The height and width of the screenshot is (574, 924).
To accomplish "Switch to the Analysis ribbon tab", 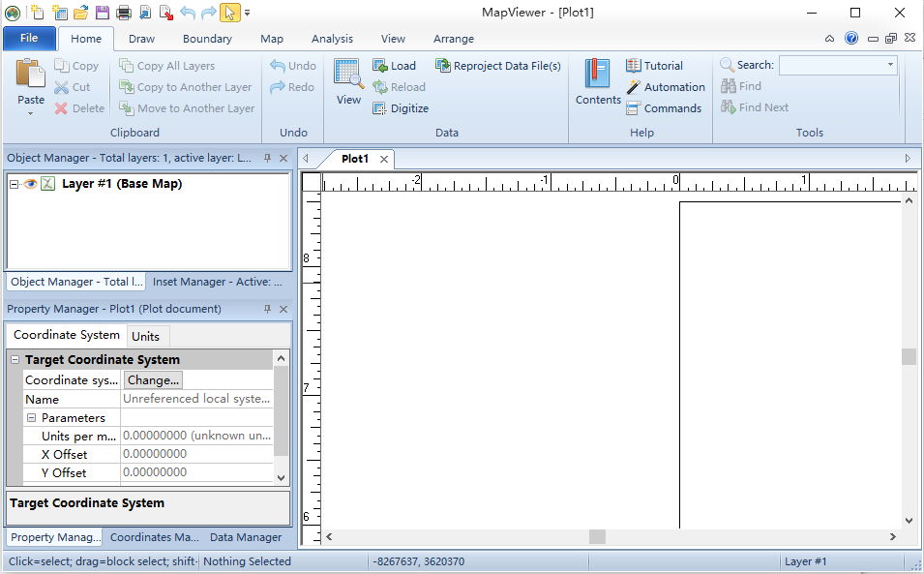I will (332, 39).
